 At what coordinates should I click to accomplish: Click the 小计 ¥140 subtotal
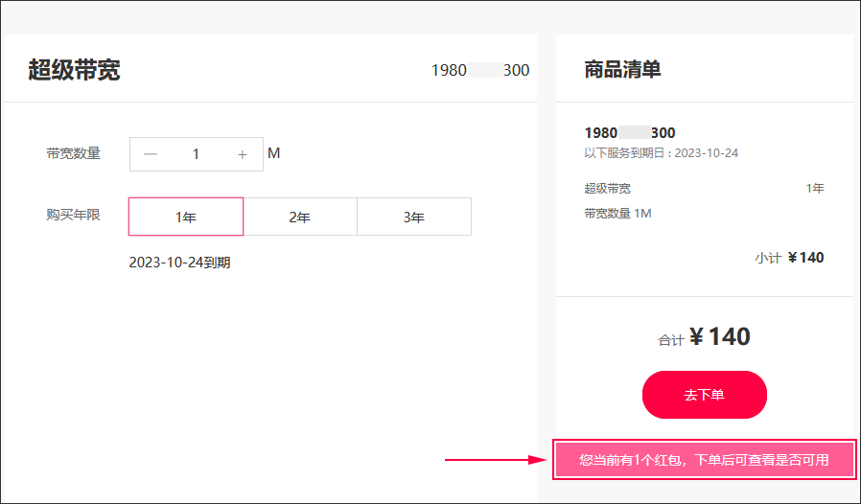click(x=789, y=258)
